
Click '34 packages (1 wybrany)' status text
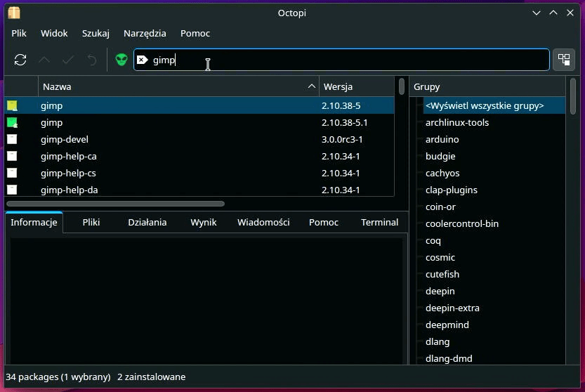(x=58, y=377)
